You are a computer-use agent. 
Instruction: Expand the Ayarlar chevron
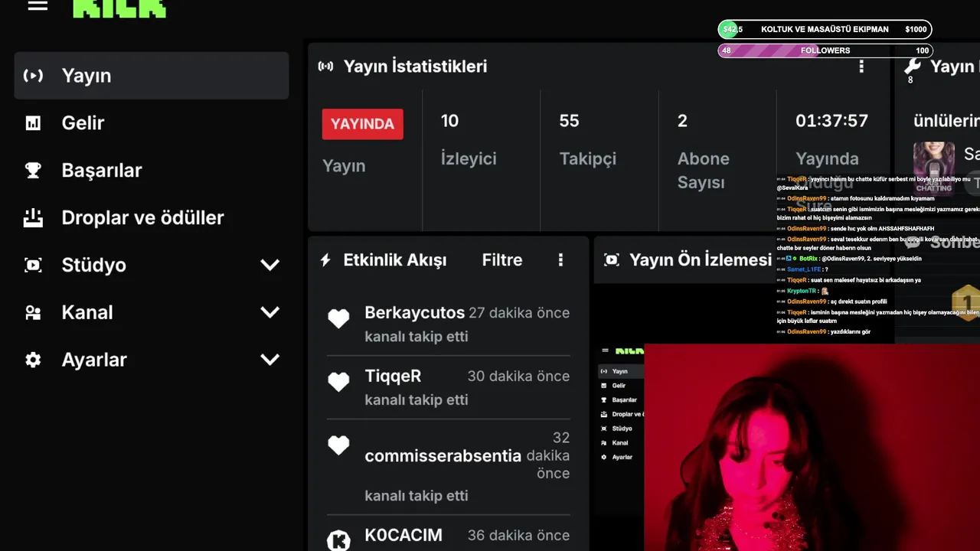(269, 360)
